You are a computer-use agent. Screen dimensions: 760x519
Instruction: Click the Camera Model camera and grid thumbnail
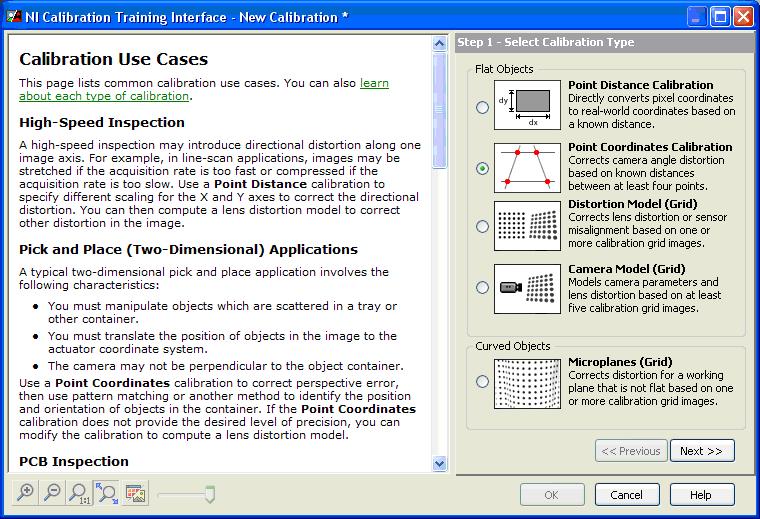[527, 289]
